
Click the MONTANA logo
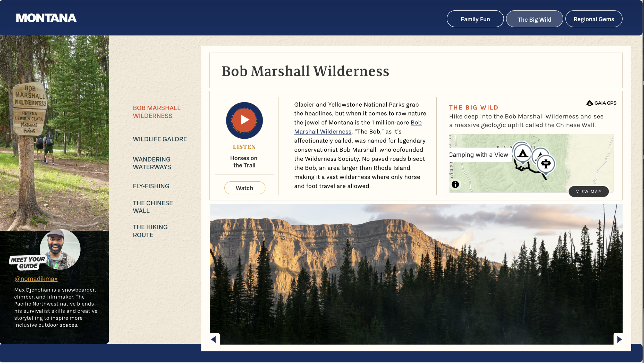pos(46,18)
